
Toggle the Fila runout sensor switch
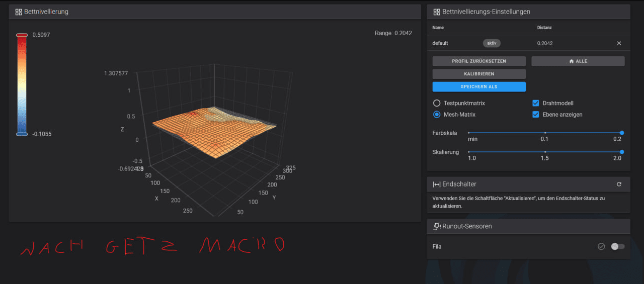[617, 246]
